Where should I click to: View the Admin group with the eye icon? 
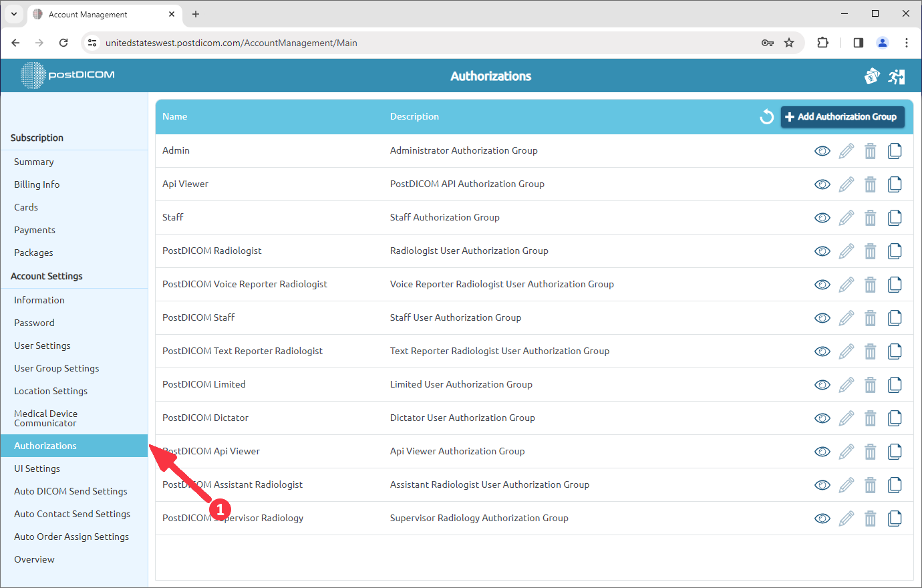click(822, 150)
